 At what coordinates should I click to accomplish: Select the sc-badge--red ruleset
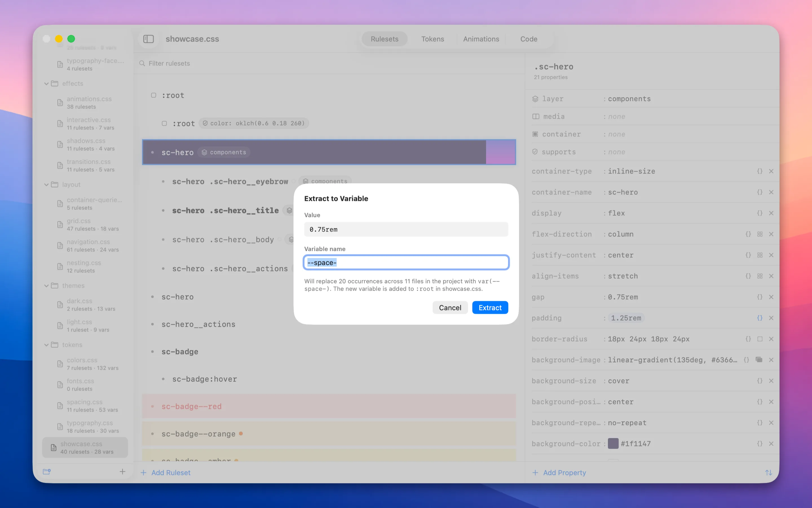click(x=329, y=406)
